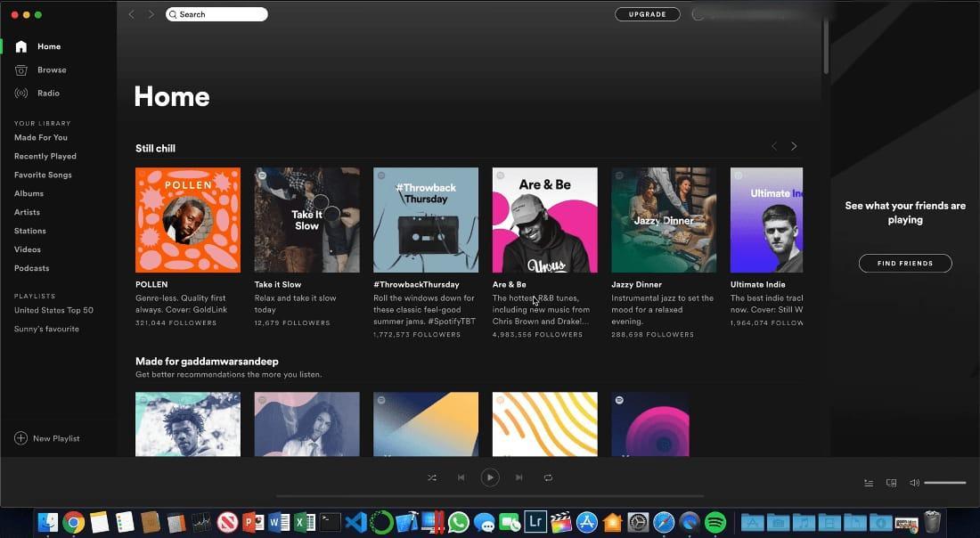
Task: Launch Google Chrome from the dock
Action: (73, 522)
